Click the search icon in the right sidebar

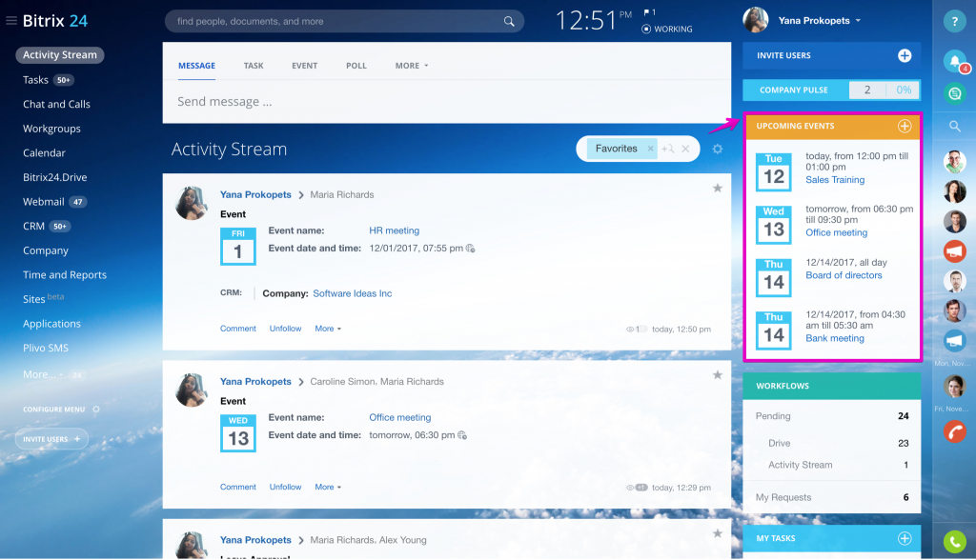pyautogui.click(x=954, y=127)
